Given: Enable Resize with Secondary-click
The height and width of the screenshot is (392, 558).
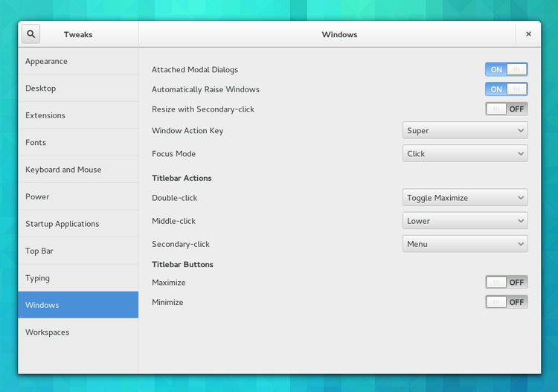Looking at the screenshot, I should pos(506,109).
